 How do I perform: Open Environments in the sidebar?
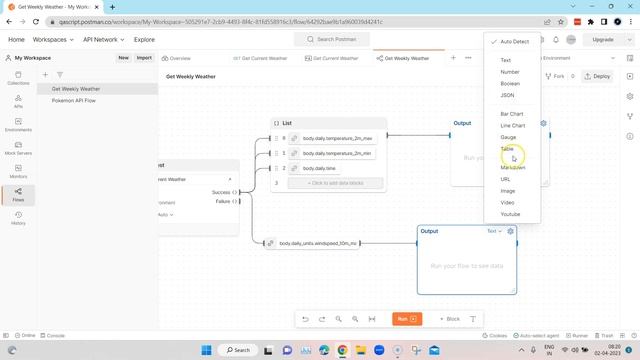pos(18,124)
